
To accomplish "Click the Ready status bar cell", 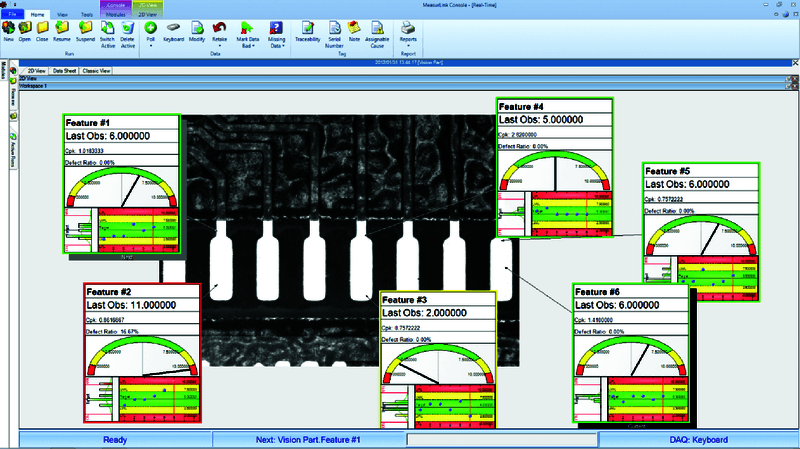I will 115,440.
